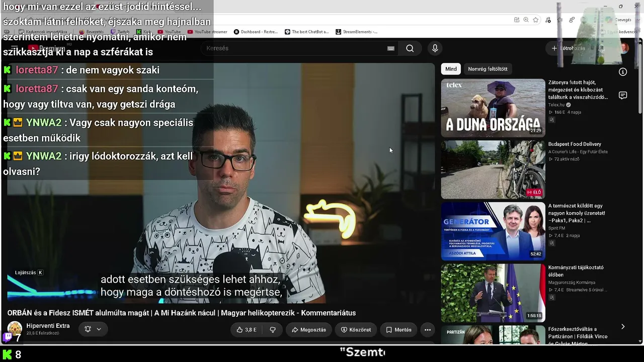Open notifications bell in YouTube header
This screenshot has width=644, height=362.
click(601, 48)
